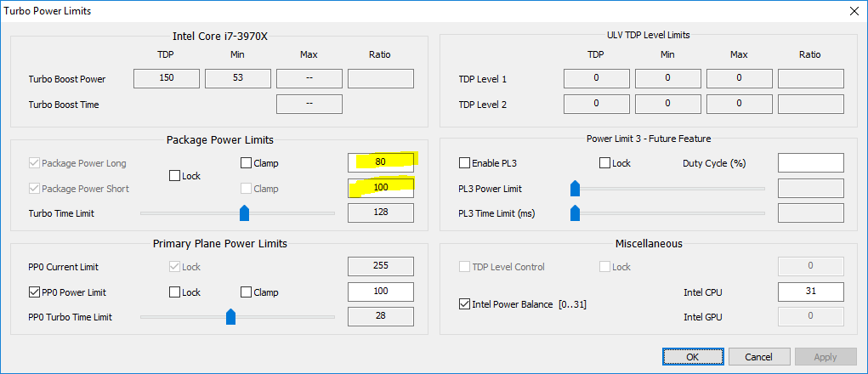Click the TDP Level Control value field
Screen dimensions: 868x374
tap(811, 266)
